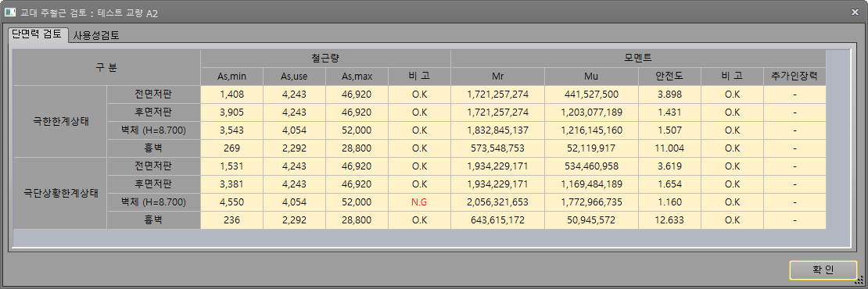Switch to the 사용성검토 tab
868x289 pixels.
(x=96, y=35)
